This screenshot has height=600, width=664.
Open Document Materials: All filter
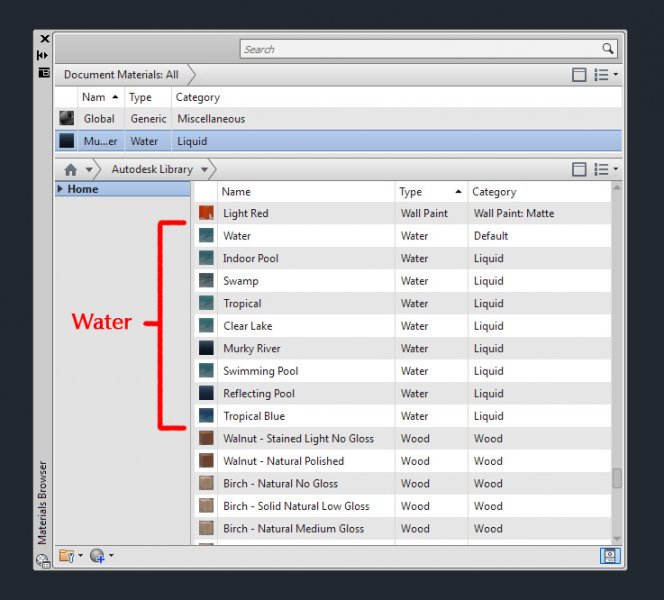pyautogui.click(x=121, y=75)
